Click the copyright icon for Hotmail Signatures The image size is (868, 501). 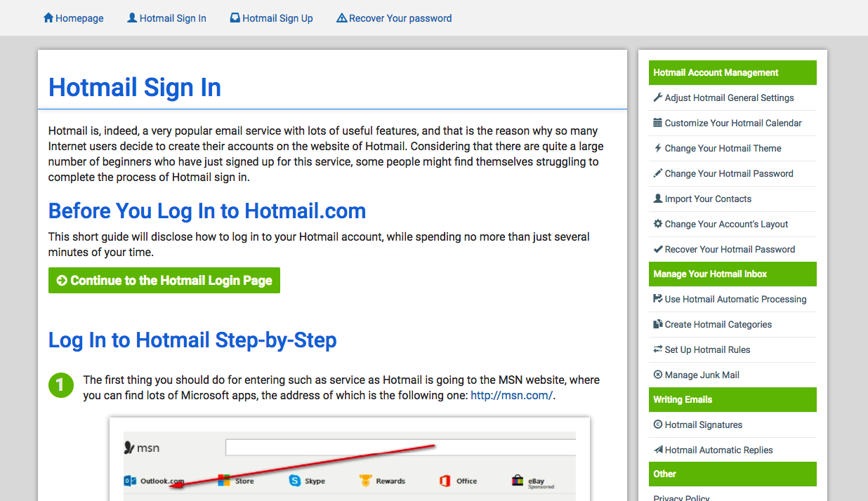point(658,425)
